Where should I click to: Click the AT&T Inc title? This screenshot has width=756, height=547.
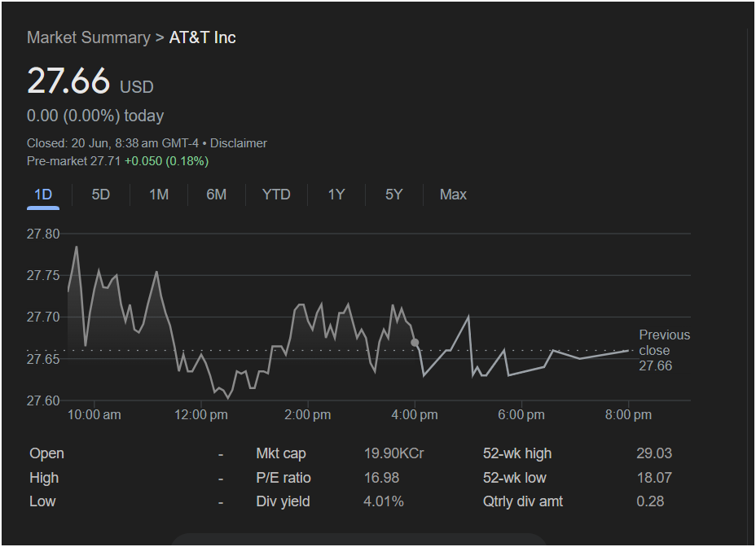pos(202,37)
